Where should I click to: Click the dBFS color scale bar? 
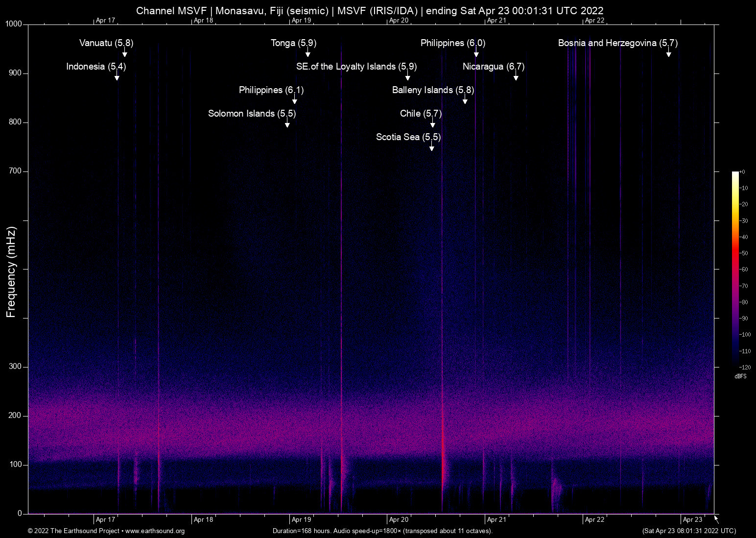click(735, 269)
